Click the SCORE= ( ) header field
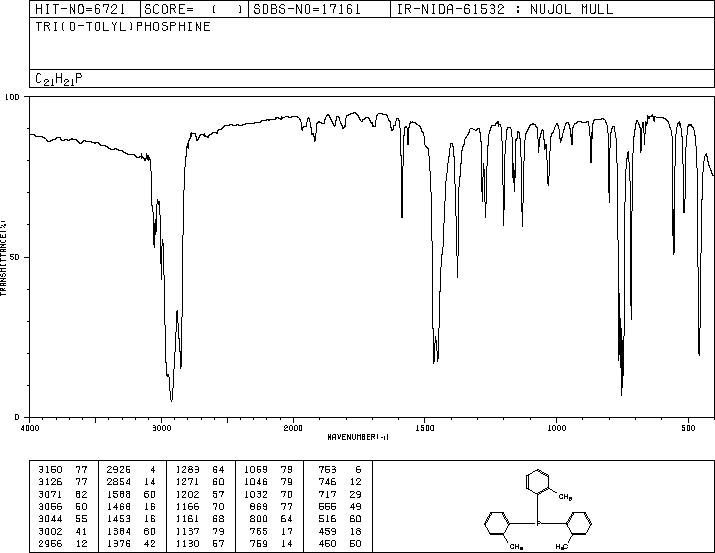Screen dimensions: 715x553 pyautogui.click(x=193, y=9)
